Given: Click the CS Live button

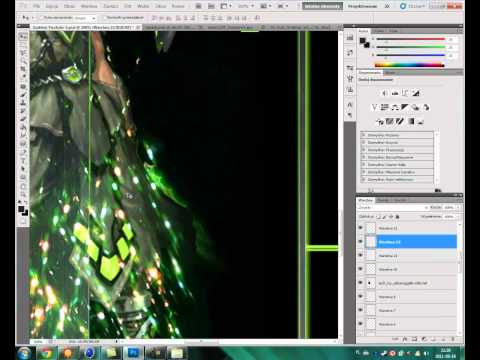Looking at the screenshot, I should (x=411, y=6).
